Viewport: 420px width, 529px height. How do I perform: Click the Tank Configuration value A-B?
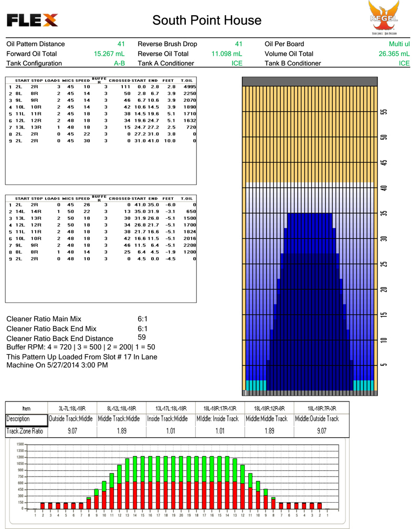tap(119, 63)
